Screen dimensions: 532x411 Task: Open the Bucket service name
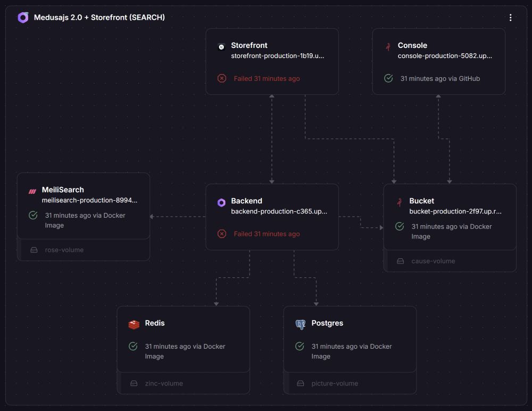pos(421,201)
